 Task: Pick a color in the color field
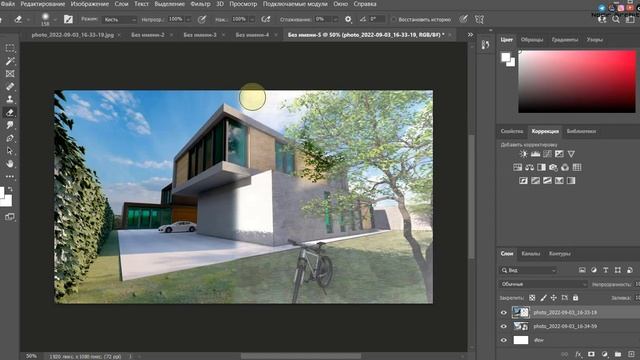577,81
